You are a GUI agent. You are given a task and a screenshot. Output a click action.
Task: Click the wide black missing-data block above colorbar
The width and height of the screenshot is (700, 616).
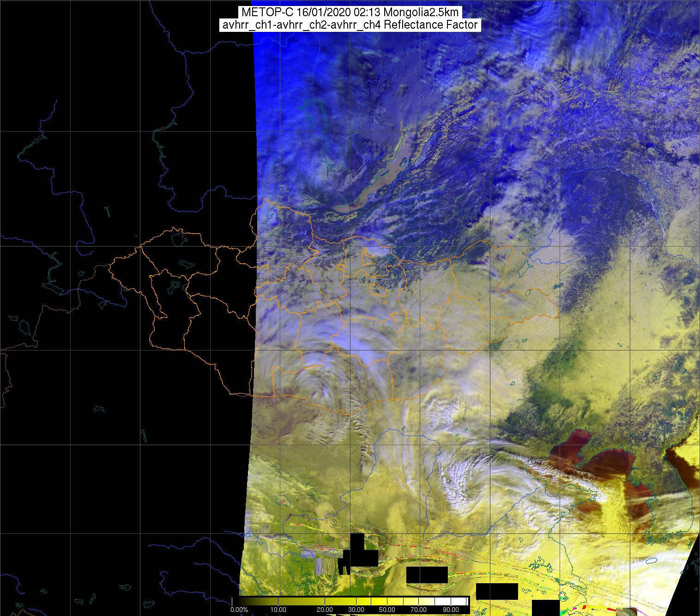tap(427, 574)
